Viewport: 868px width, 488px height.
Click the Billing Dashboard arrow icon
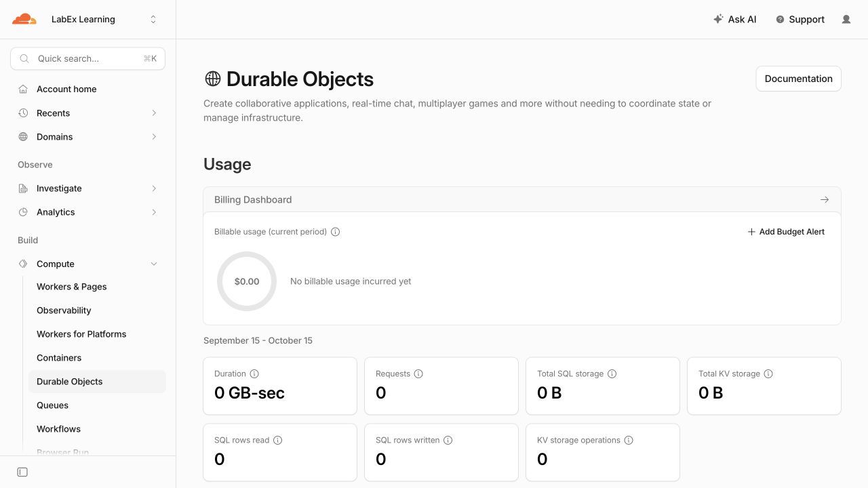coord(825,200)
